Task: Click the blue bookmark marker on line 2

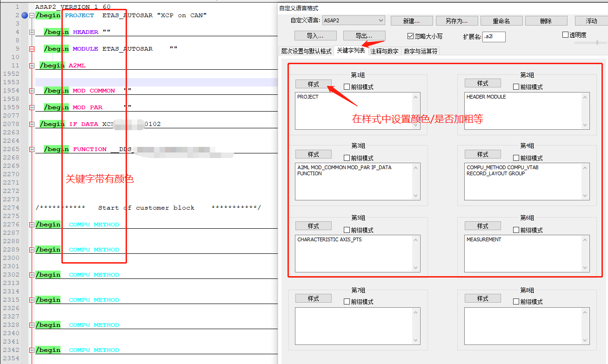Action: (x=25, y=15)
